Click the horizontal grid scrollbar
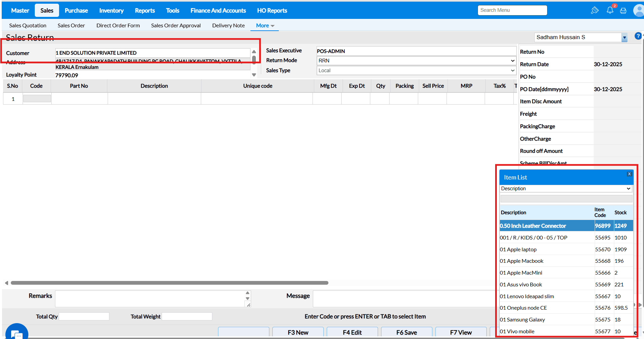This screenshot has width=644, height=339. [169, 283]
